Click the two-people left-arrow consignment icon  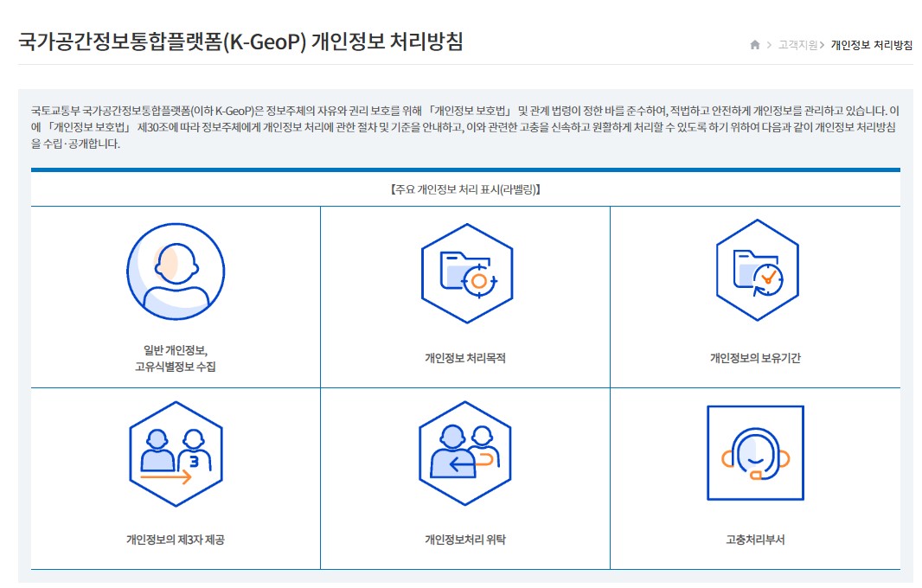click(x=465, y=455)
